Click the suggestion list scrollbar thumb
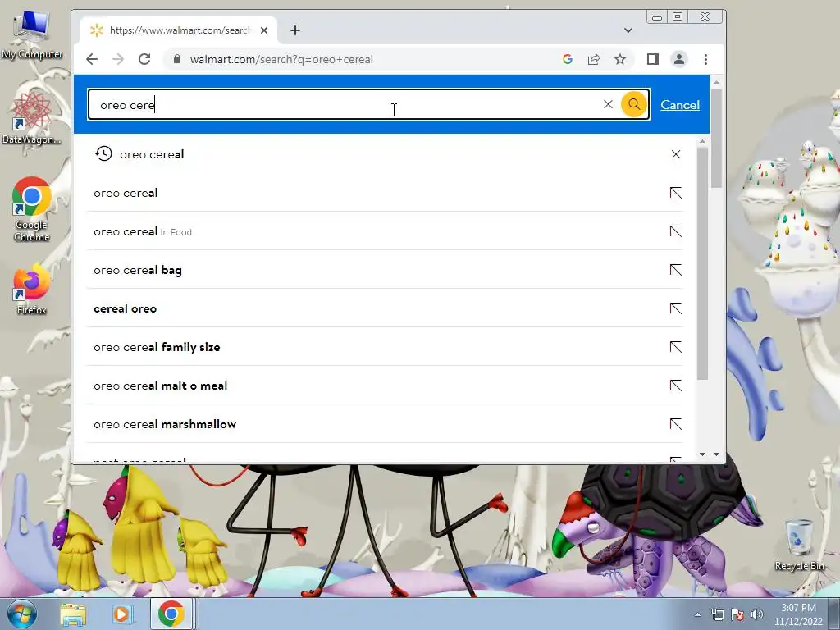 (x=703, y=262)
